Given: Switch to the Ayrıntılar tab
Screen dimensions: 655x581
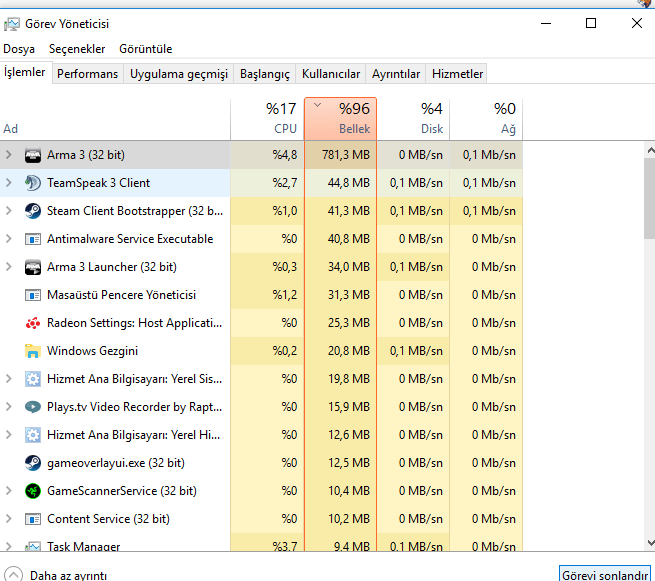Looking at the screenshot, I should pos(396,74).
